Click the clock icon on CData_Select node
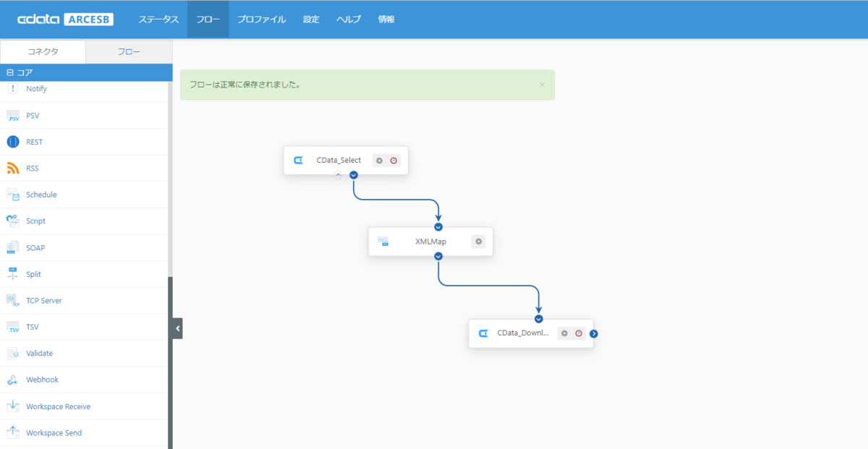Viewport: 868px width, 449px height. pos(393,161)
